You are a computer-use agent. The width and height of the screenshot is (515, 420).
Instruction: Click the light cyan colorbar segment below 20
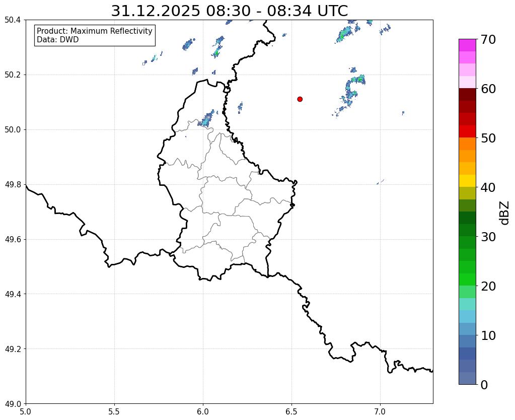coord(467,304)
